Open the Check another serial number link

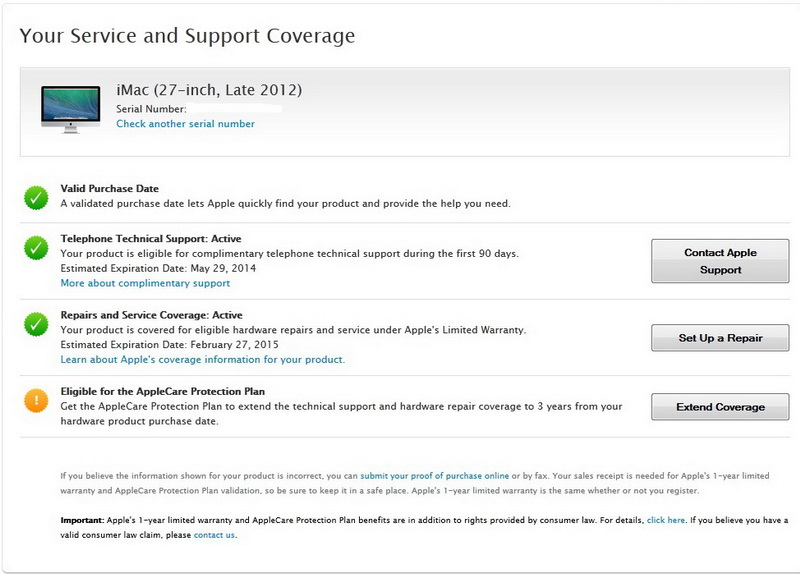(185, 124)
